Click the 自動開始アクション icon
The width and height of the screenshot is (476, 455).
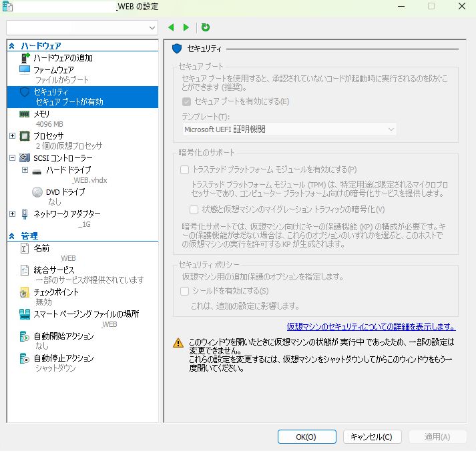tap(24, 336)
